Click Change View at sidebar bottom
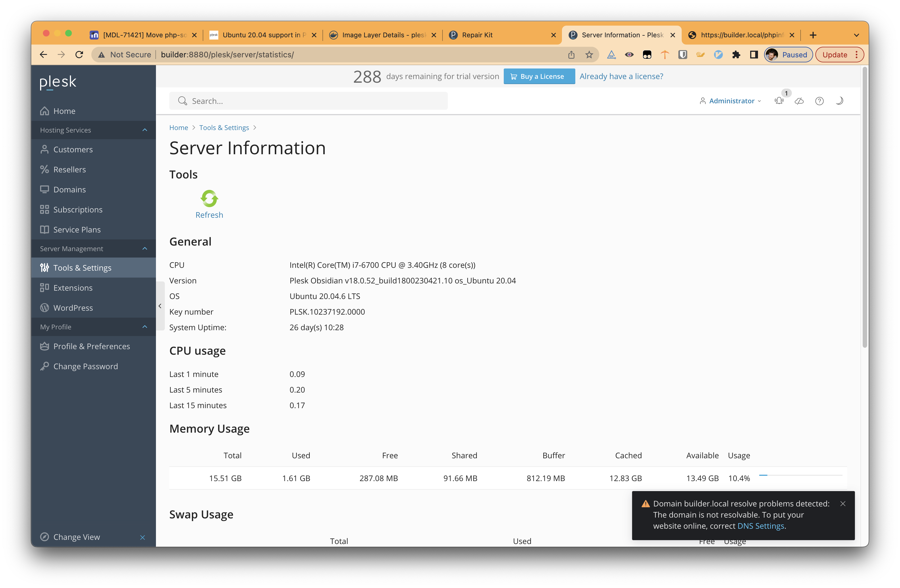 [x=76, y=537]
